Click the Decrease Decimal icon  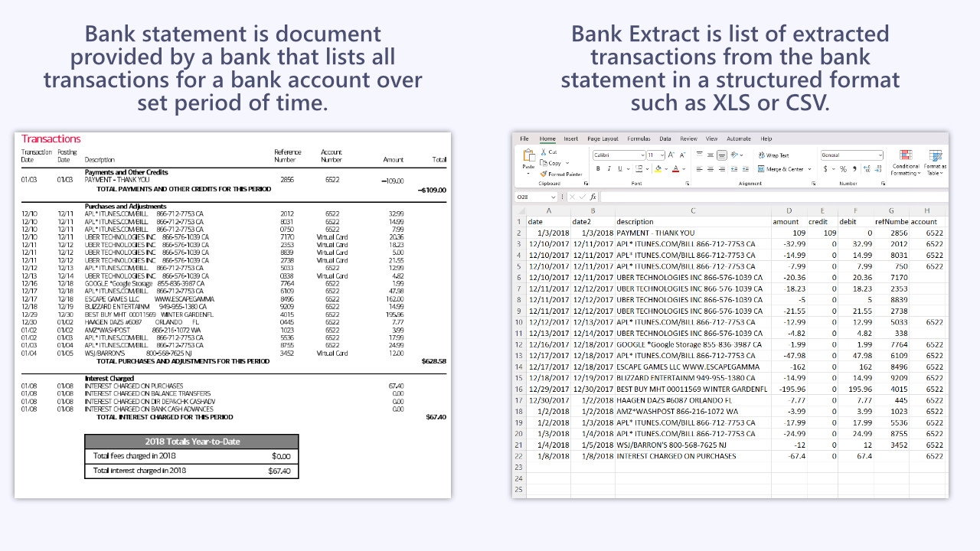pos(878,169)
